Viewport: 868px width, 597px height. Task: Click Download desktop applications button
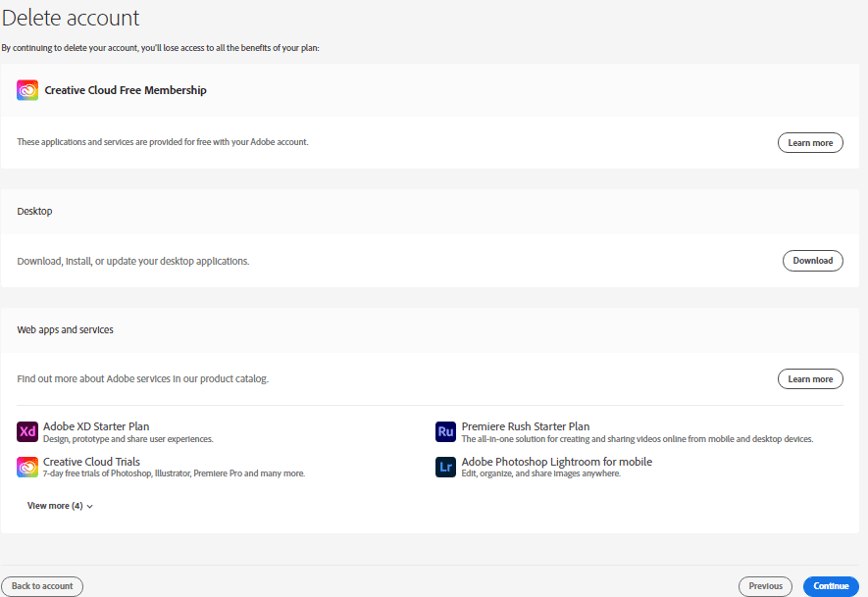coord(813,261)
